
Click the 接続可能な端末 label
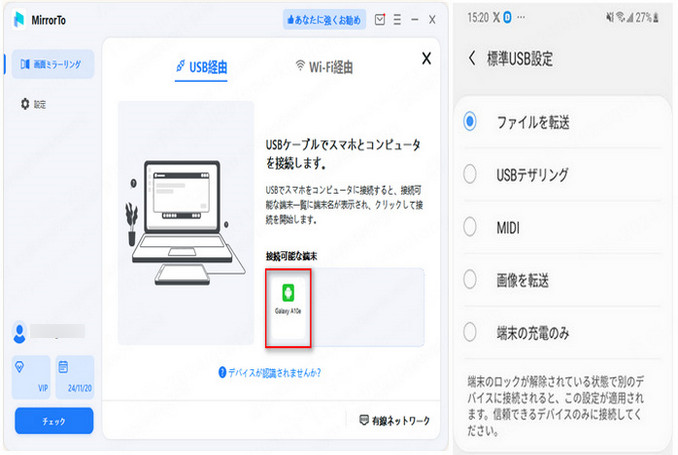[291, 256]
